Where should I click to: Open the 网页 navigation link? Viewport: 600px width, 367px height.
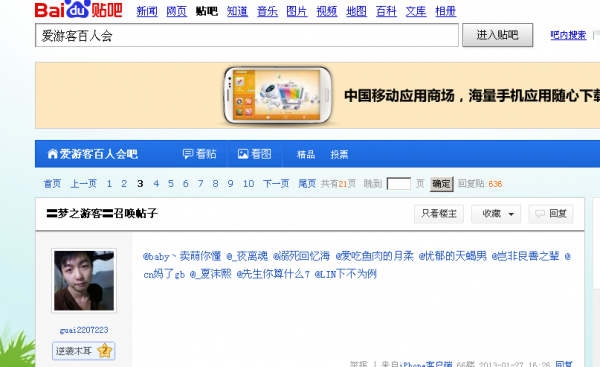click(x=176, y=11)
